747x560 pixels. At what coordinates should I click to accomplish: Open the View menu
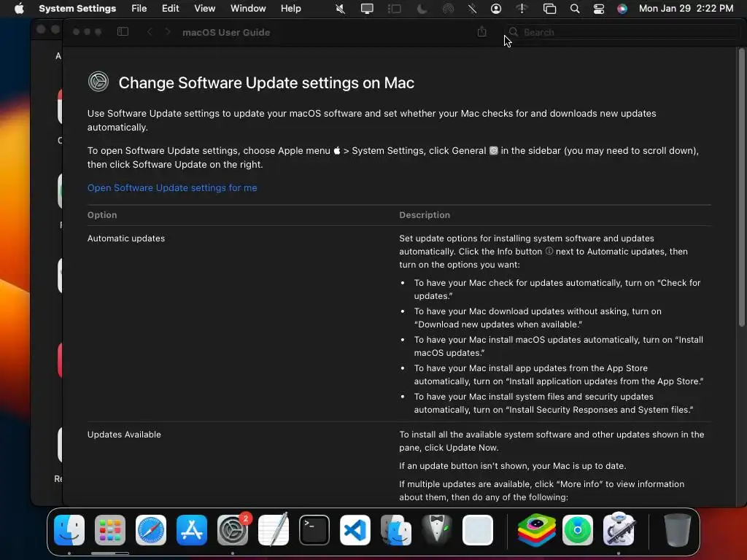tap(204, 9)
